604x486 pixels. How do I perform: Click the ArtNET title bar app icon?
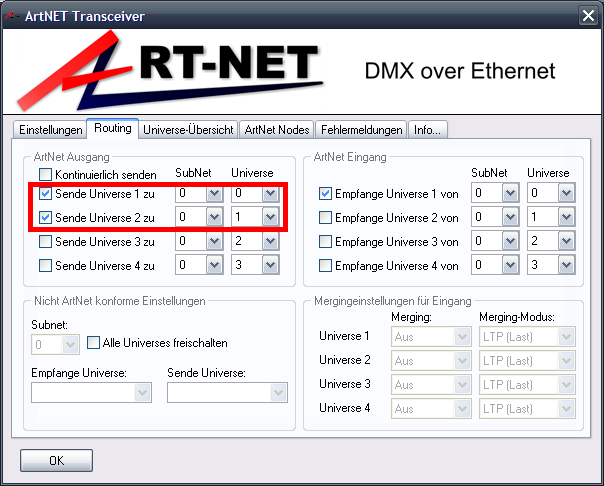(11, 16)
